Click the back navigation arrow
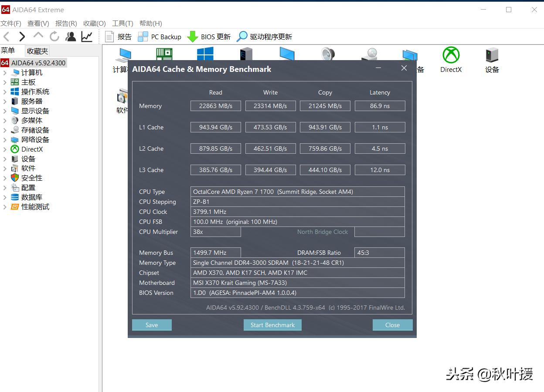Image resolution: width=544 pixels, height=392 pixels. coord(6,37)
